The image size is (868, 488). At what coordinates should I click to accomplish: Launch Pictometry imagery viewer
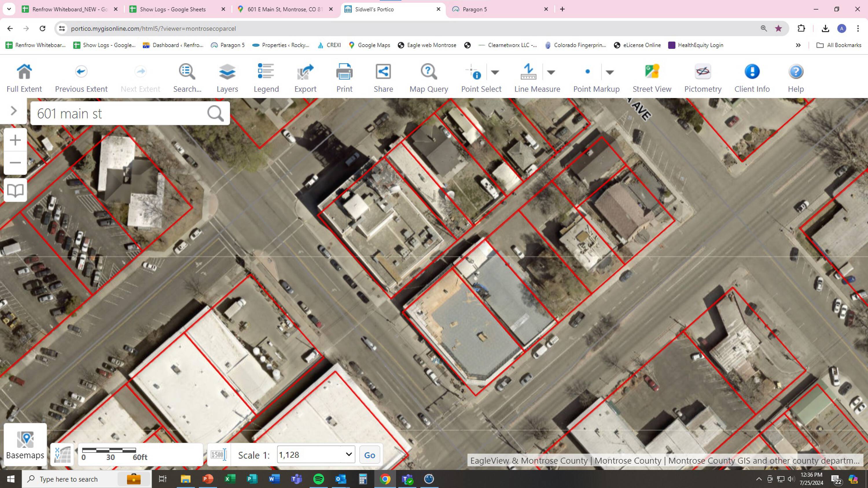click(x=703, y=78)
